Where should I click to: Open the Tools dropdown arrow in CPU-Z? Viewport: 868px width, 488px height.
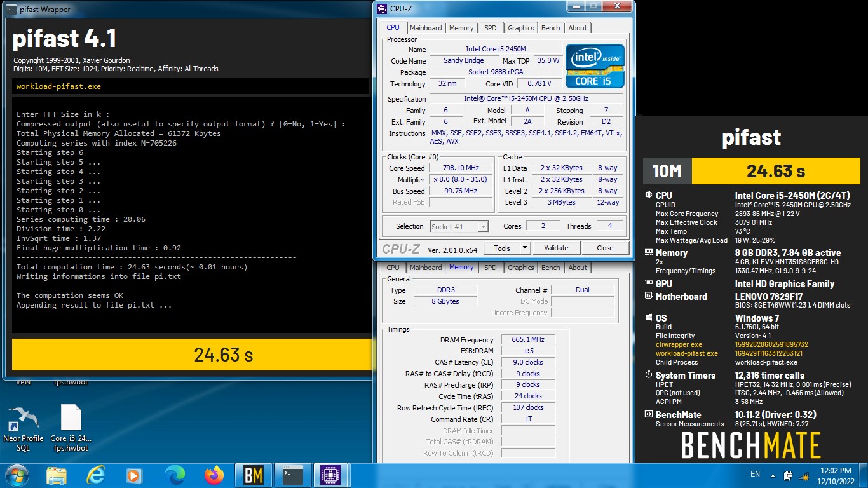click(x=525, y=248)
